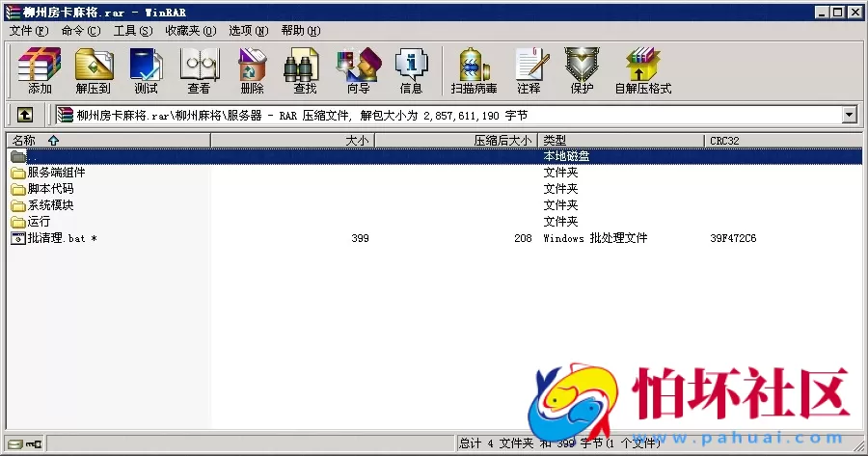Click the drive icon in status bar
This screenshot has height=456, width=868.
pos(15,443)
